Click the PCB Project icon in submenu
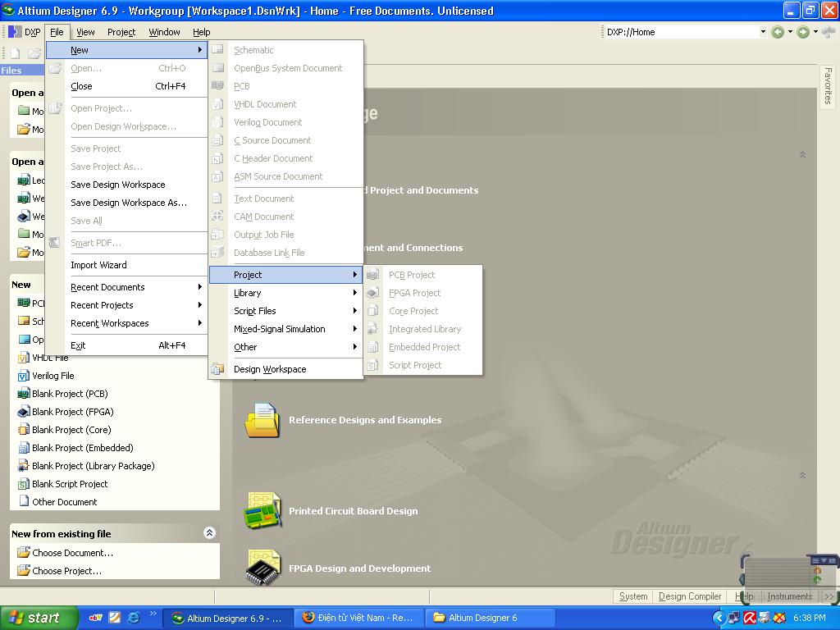Viewport: 840px width, 630px height. click(373, 275)
